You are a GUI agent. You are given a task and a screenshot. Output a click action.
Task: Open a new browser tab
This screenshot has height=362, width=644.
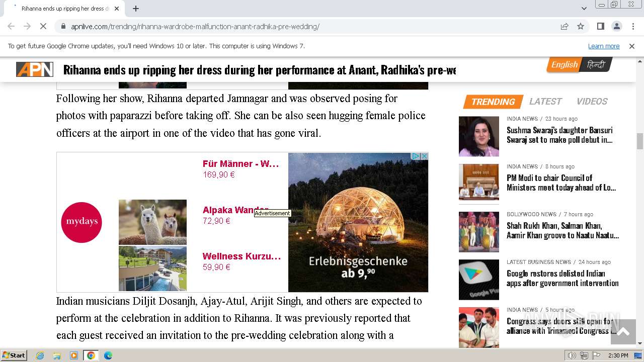click(x=136, y=9)
